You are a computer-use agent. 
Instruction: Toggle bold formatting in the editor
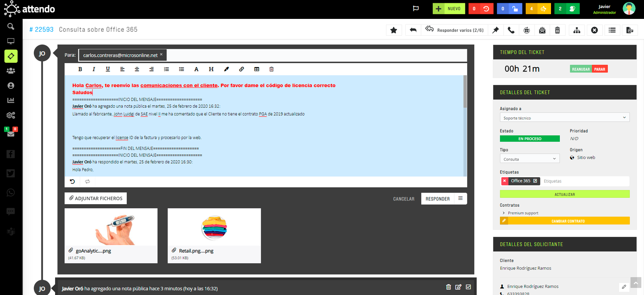(x=80, y=69)
